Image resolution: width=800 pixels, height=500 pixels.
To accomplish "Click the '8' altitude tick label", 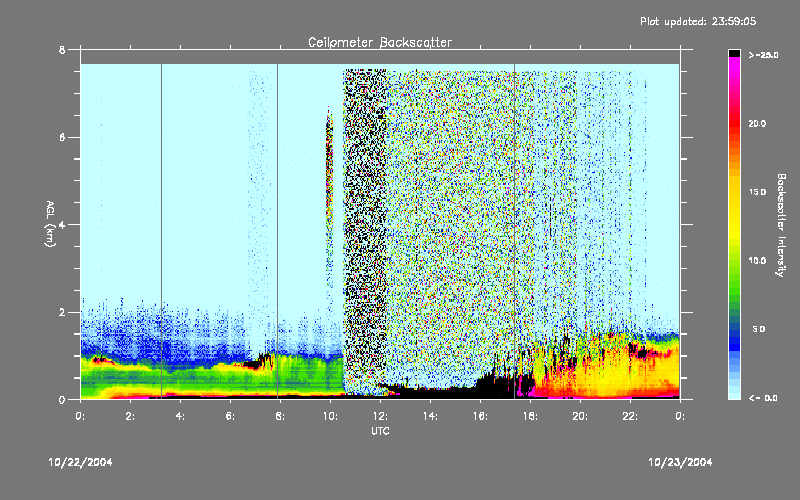I will click(x=62, y=50).
